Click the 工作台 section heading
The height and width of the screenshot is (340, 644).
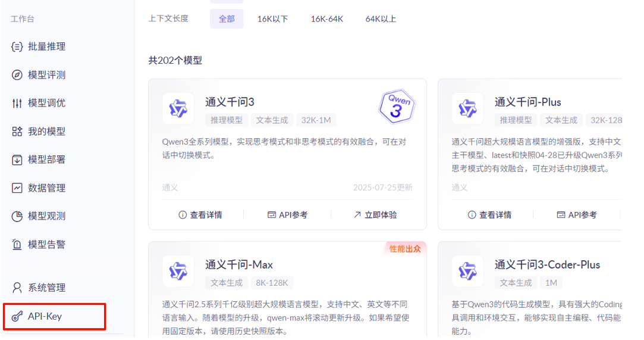point(23,19)
